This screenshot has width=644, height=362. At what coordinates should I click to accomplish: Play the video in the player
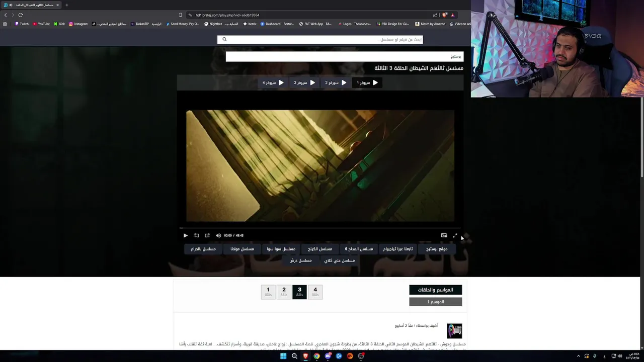(185, 235)
